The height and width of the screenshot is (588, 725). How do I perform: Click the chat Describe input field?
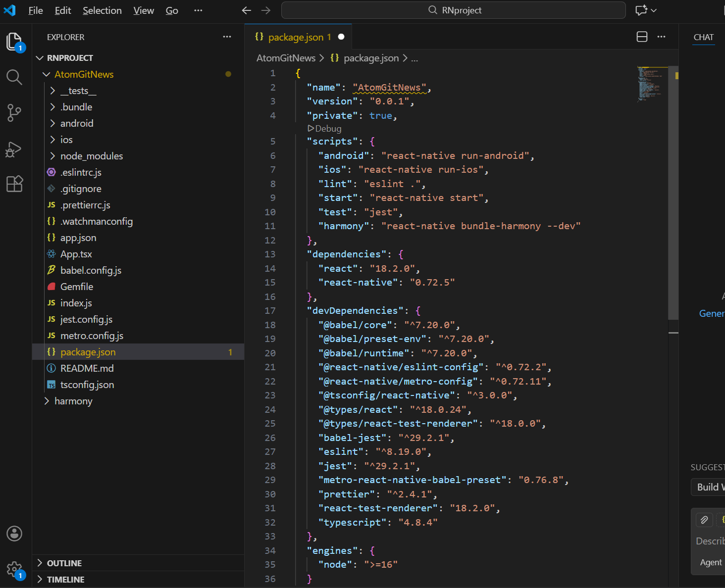(x=710, y=541)
